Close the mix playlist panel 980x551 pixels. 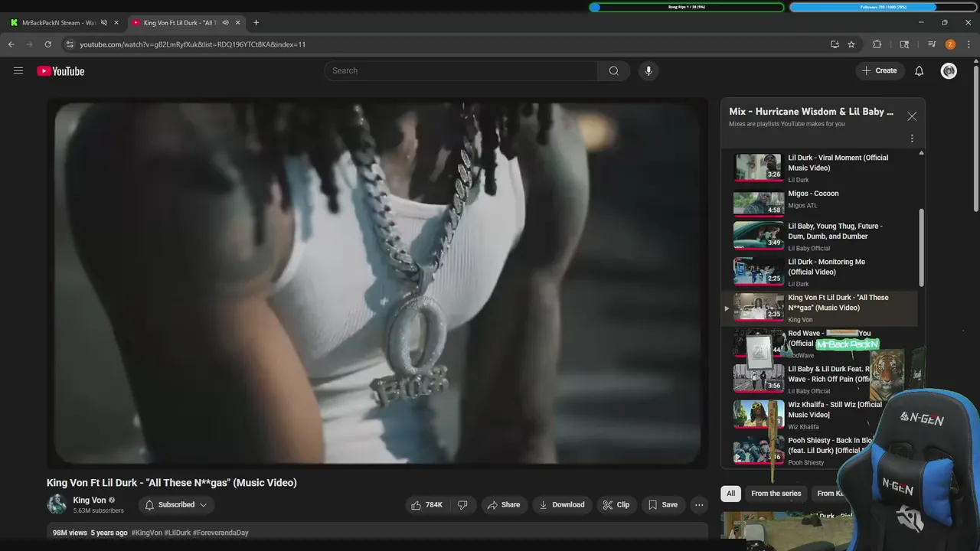pyautogui.click(x=912, y=116)
